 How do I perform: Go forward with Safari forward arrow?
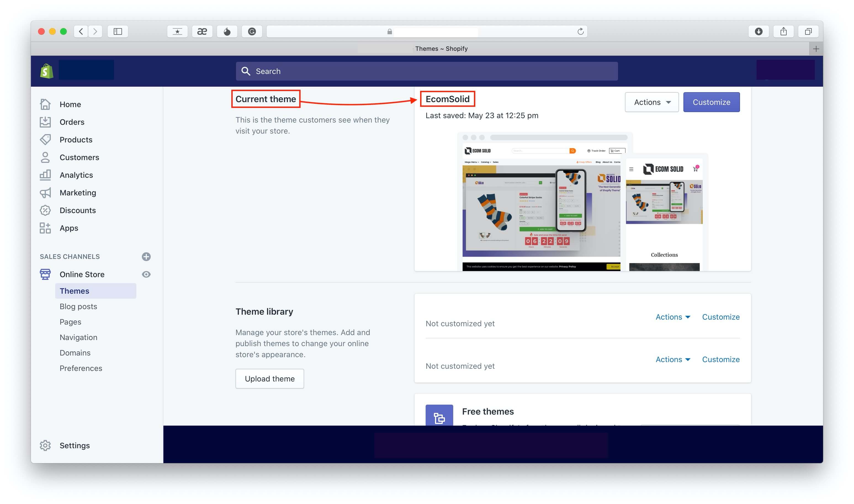(95, 31)
